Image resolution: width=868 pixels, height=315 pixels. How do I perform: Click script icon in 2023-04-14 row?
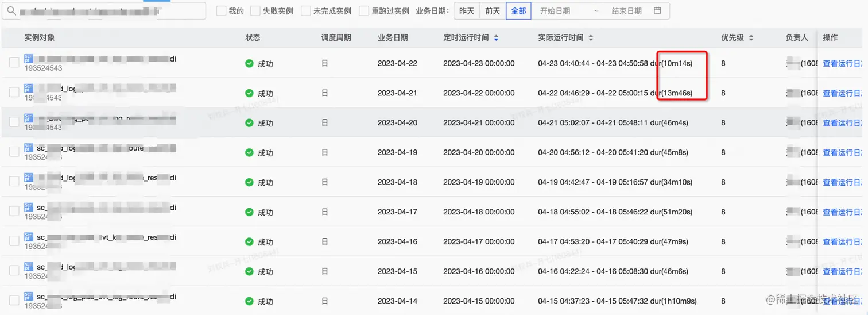click(x=29, y=297)
